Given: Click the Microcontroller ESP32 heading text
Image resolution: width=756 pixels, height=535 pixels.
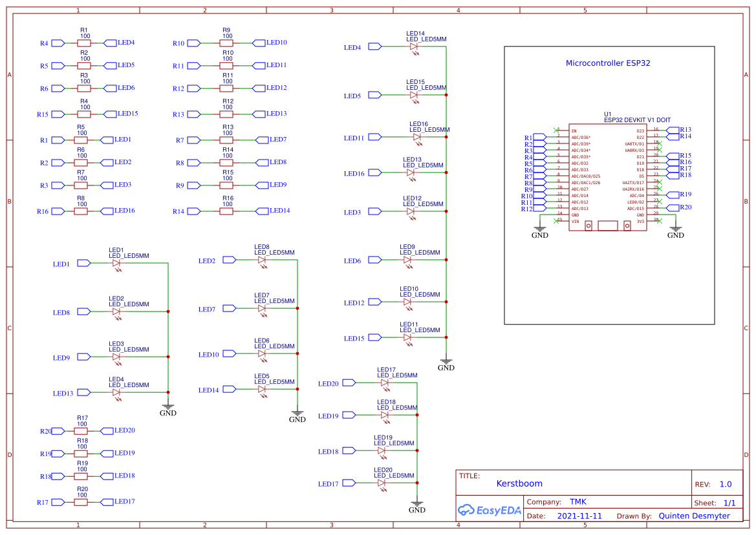Looking at the screenshot, I should [608, 63].
